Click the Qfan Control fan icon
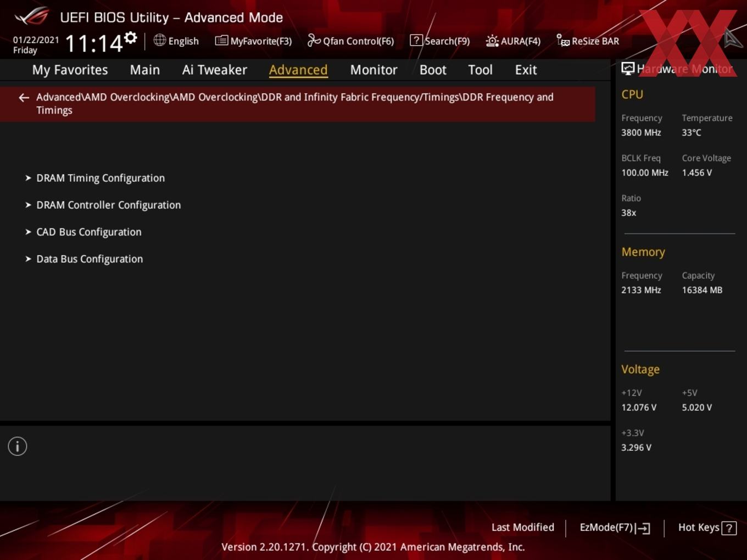The height and width of the screenshot is (560, 747). coord(314,40)
